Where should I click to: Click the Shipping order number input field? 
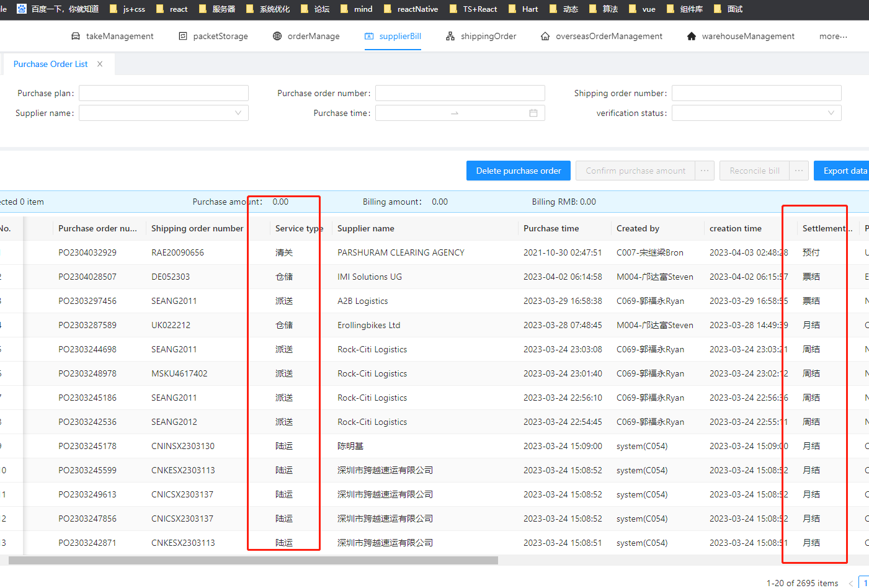756,93
